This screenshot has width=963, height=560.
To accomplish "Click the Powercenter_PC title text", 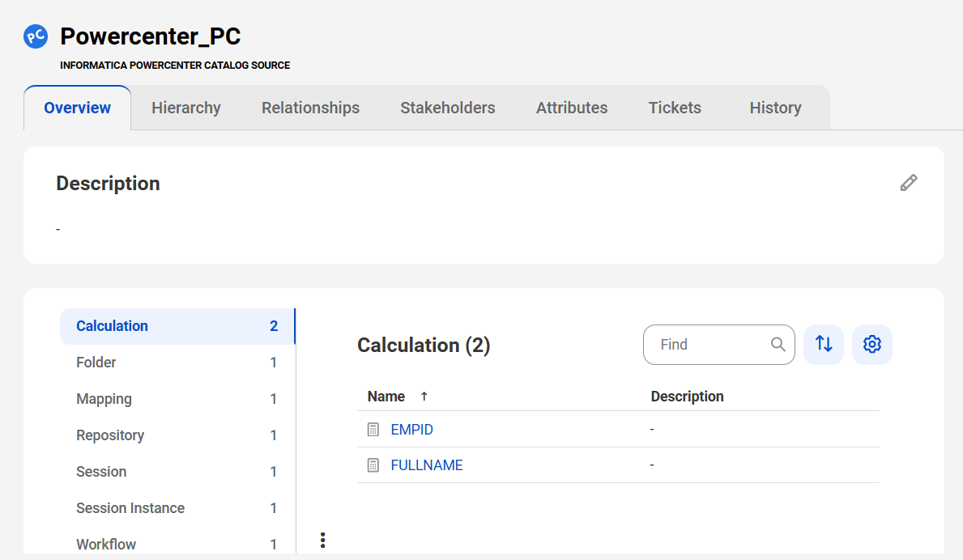I will (151, 36).
